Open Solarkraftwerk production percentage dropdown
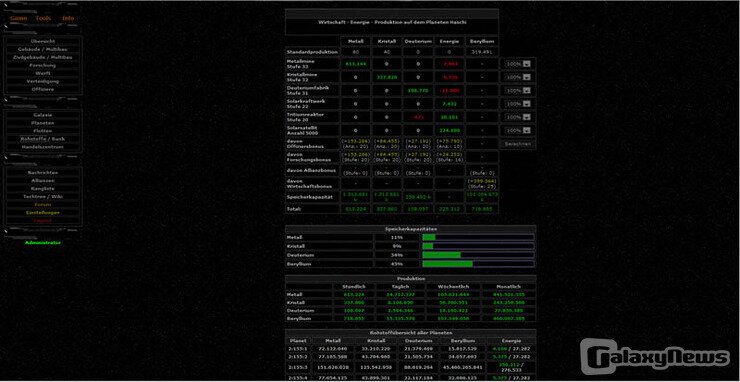 (x=518, y=103)
